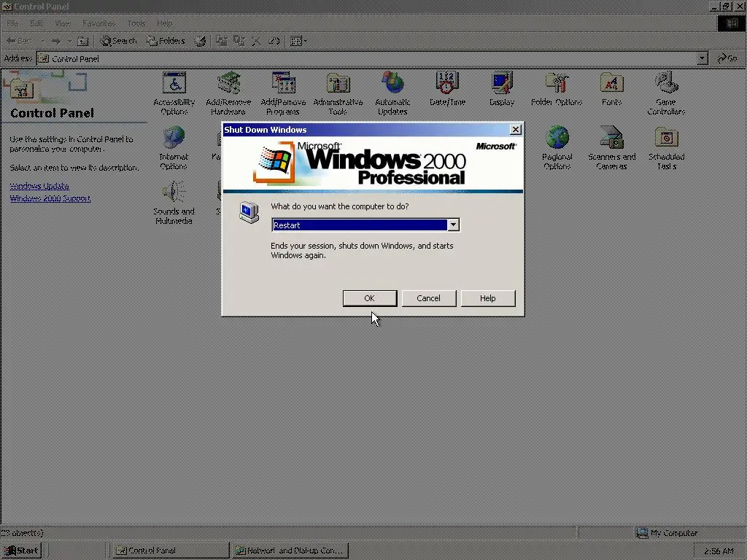This screenshot has height=560, width=747.
Task: Switch to Control Panel taskbar button
Action: click(x=171, y=551)
